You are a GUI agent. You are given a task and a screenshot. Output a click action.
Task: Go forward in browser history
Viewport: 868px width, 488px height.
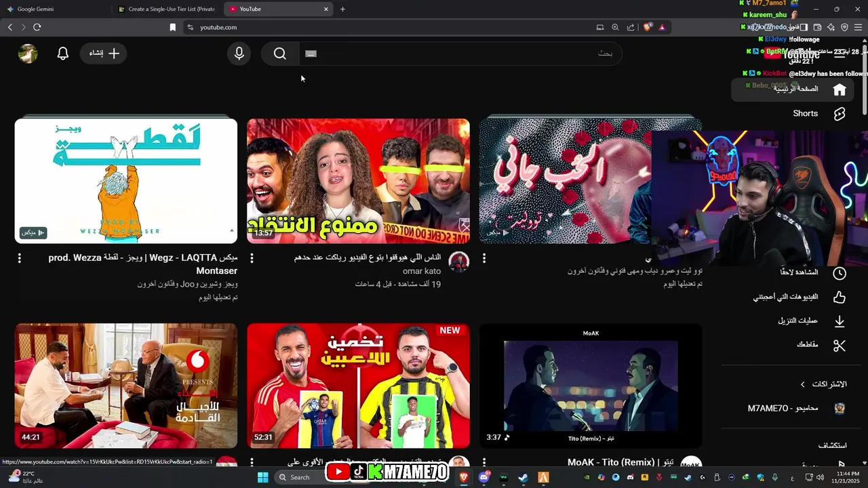pos(23,27)
